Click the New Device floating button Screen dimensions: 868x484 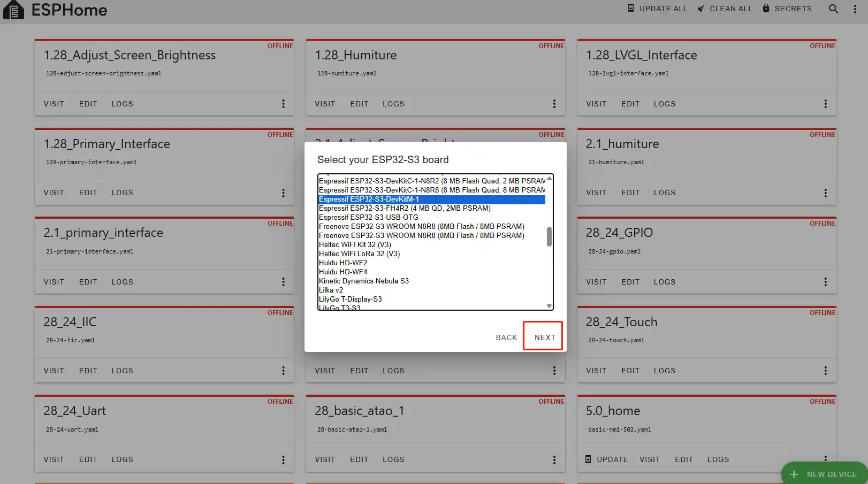825,474
